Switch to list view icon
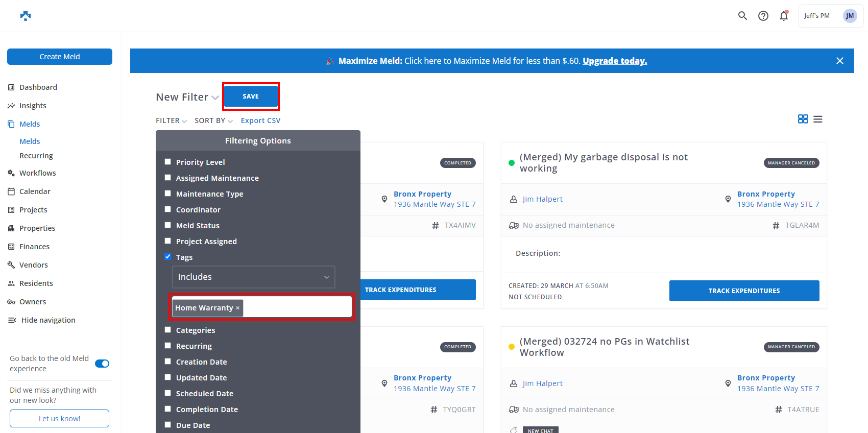 click(818, 119)
